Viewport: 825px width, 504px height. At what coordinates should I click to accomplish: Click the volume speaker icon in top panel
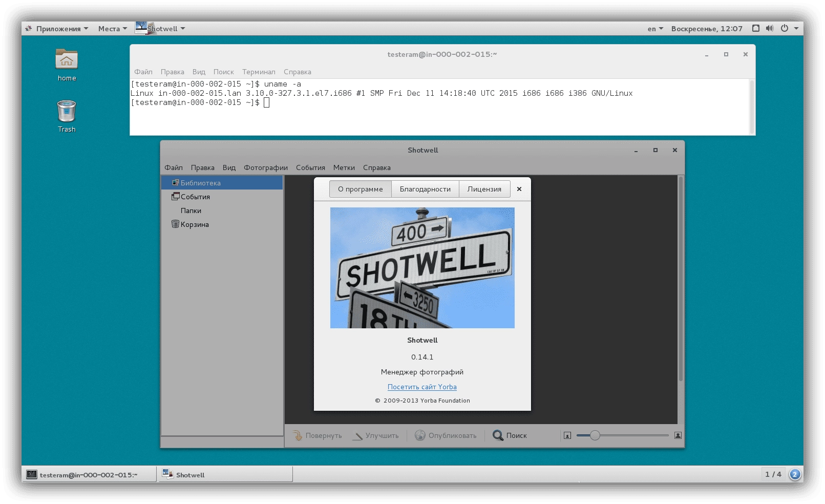pos(769,28)
